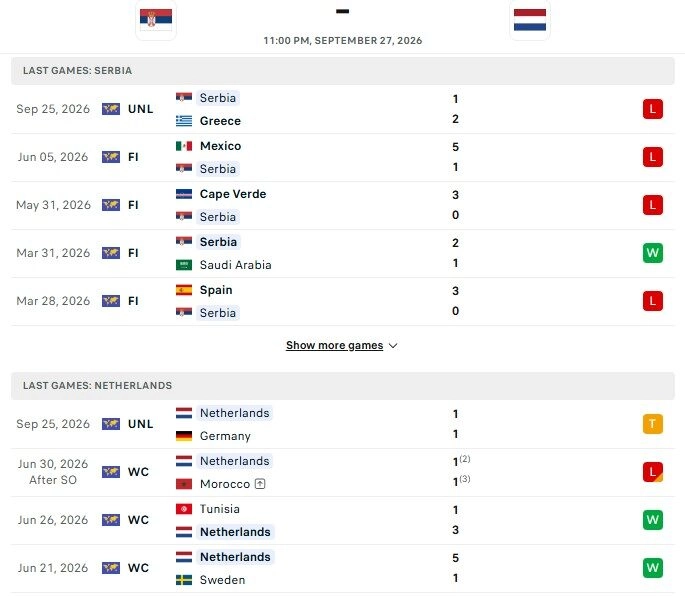The width and height of the screenshot is (685, 596).
Task: Click the WC label on Jun 21 game
Action: click(138, 568)
